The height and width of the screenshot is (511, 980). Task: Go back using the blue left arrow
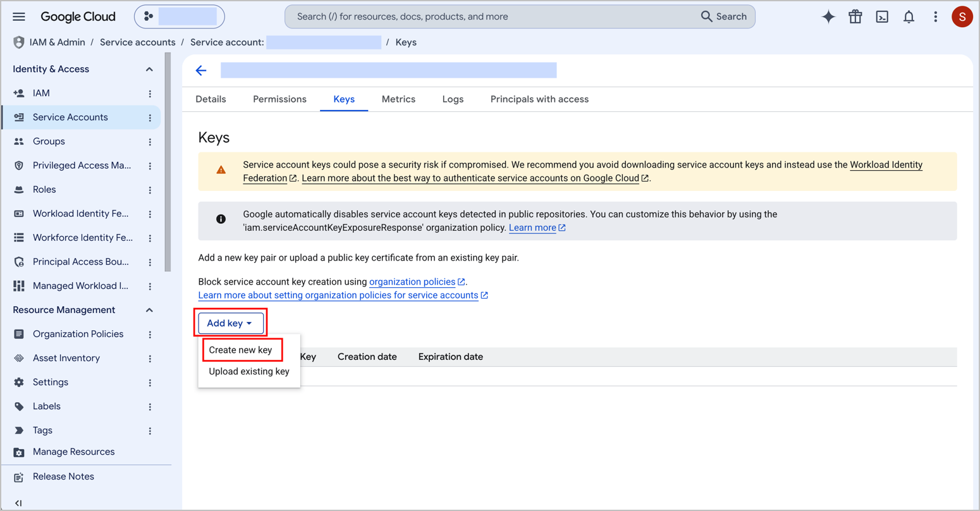[201, 70]
